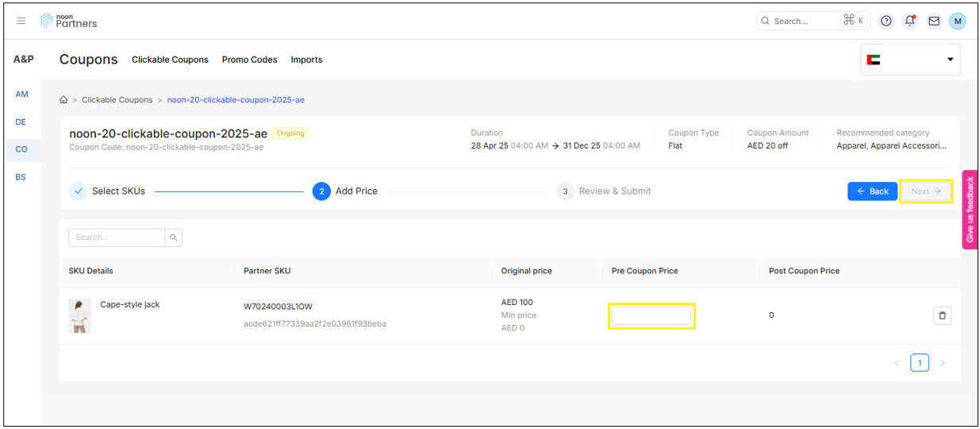The width and height of the screenshot is (980, 429).
Task: Click the Back button
Action: point(872,191)
